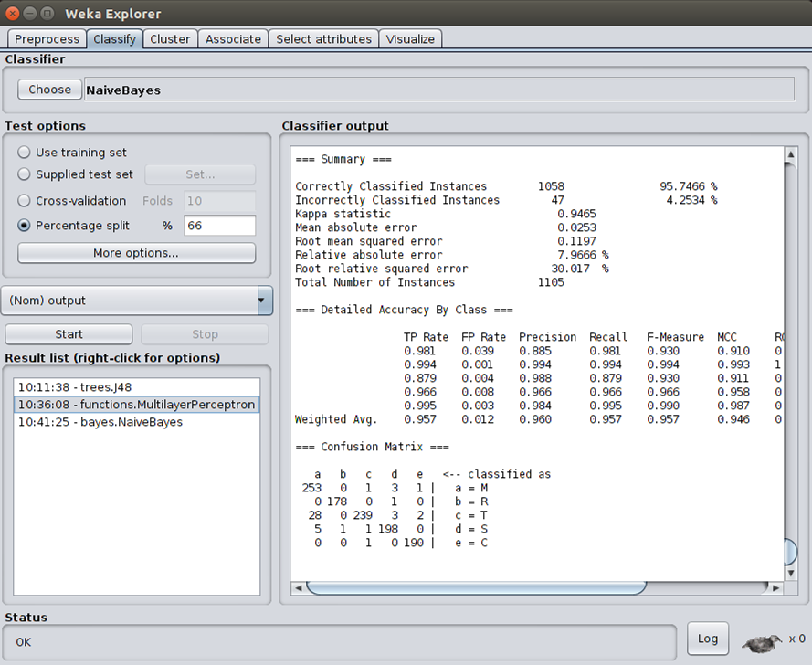
Task: Click the disabled Stop button
Action: point(205,334)
